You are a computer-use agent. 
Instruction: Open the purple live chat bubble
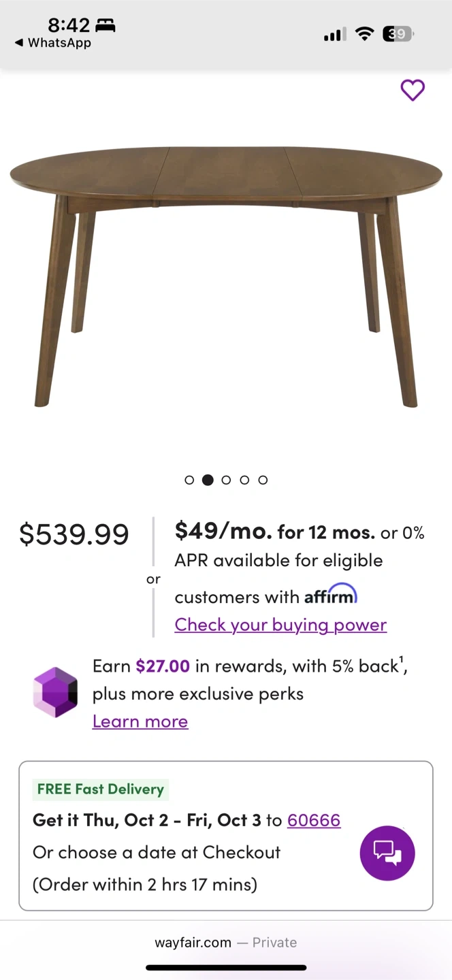point(387,853)
